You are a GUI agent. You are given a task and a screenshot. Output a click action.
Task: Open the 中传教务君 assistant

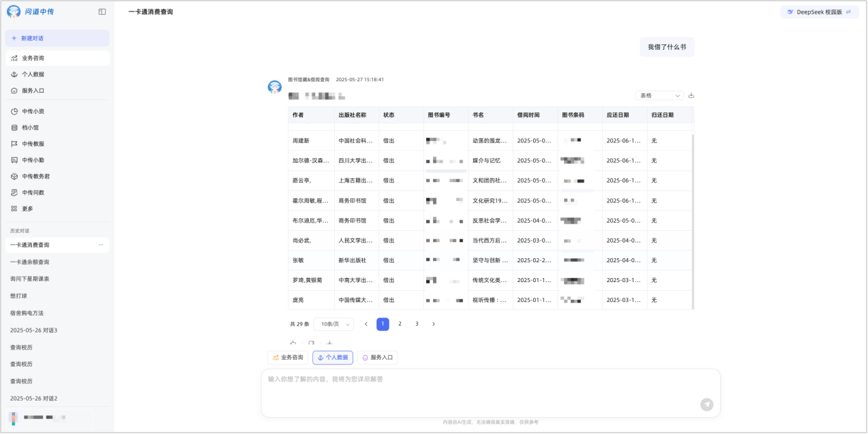35,176
